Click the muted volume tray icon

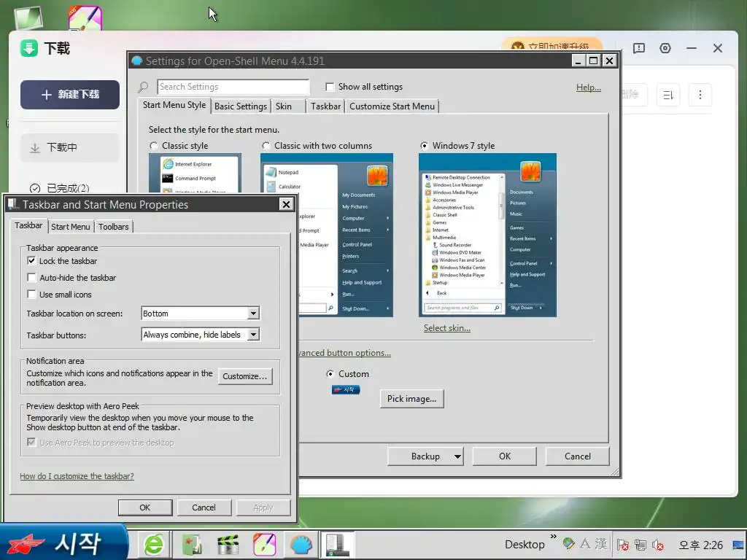[x=659, y=544]
